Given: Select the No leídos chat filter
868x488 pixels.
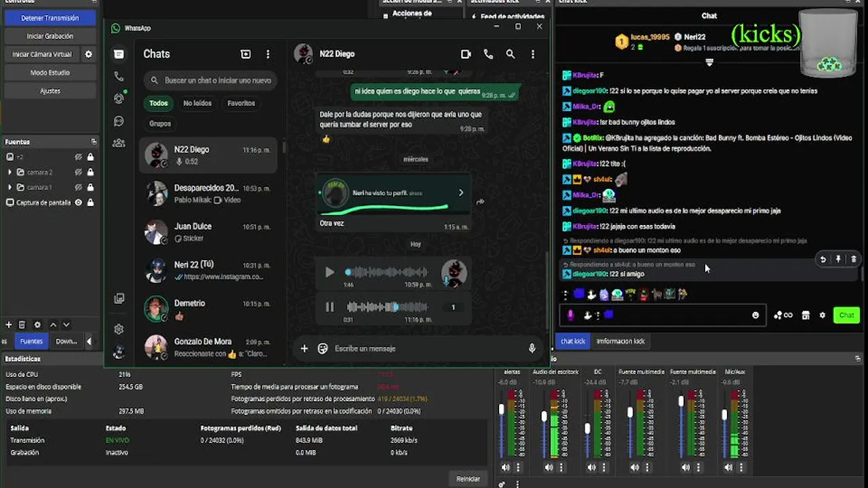Looking at the screenshot, I should click(x=197, y=103).
